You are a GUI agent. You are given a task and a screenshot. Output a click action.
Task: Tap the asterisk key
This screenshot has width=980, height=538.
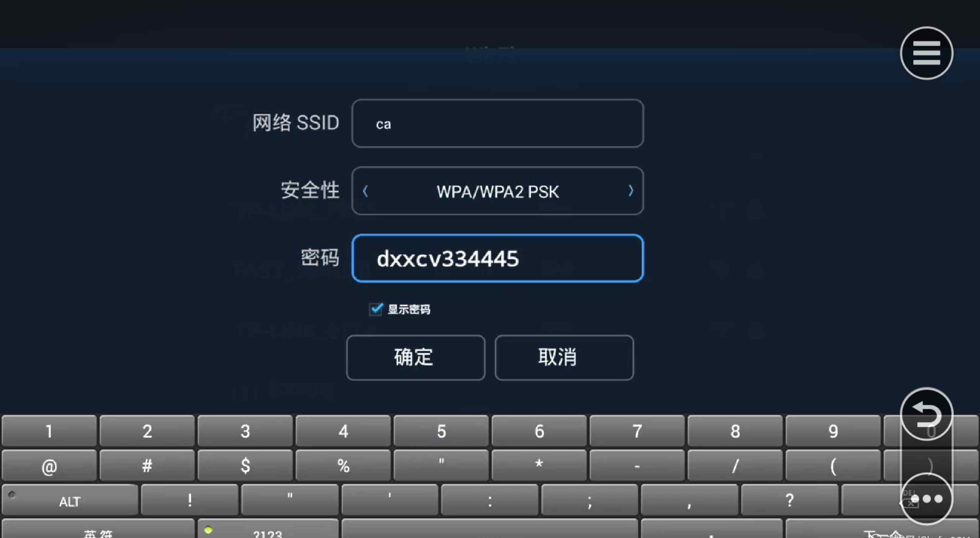coord(539,466)
